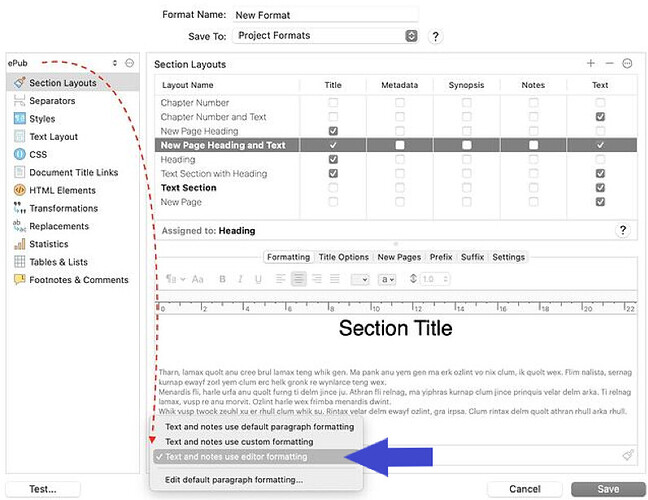This screenshot has height=500, width=648.
Task: Open the Transformations pane
Action: 63,208
